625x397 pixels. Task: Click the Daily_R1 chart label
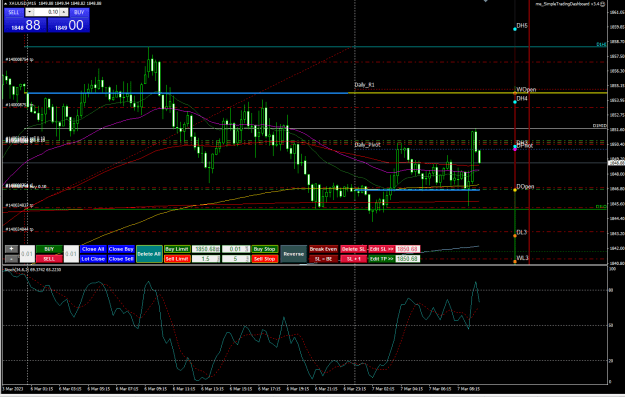pos(364,85)
